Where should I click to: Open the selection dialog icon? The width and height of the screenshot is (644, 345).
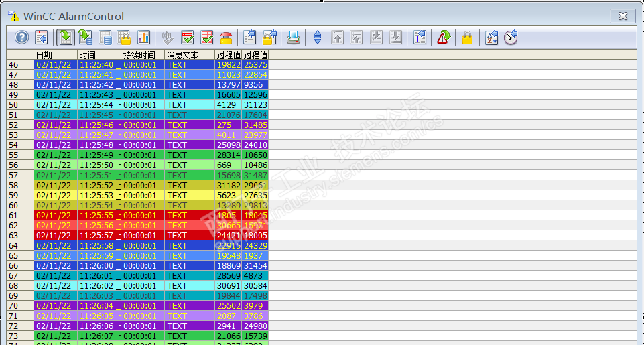tap(250, 38)
